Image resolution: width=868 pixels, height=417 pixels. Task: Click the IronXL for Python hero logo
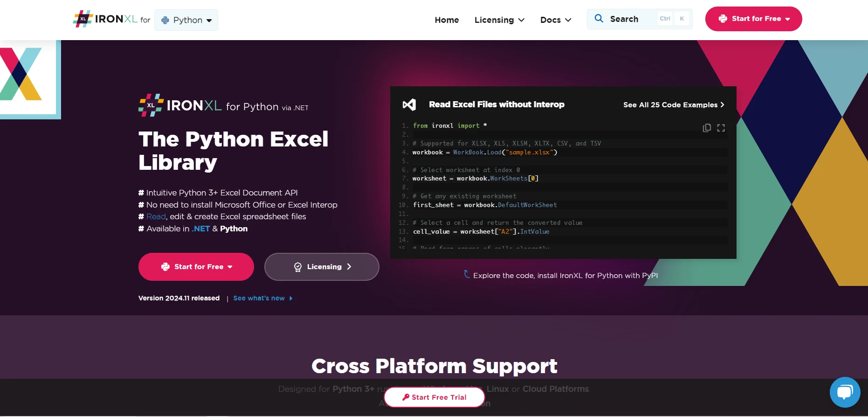[223, 106]
